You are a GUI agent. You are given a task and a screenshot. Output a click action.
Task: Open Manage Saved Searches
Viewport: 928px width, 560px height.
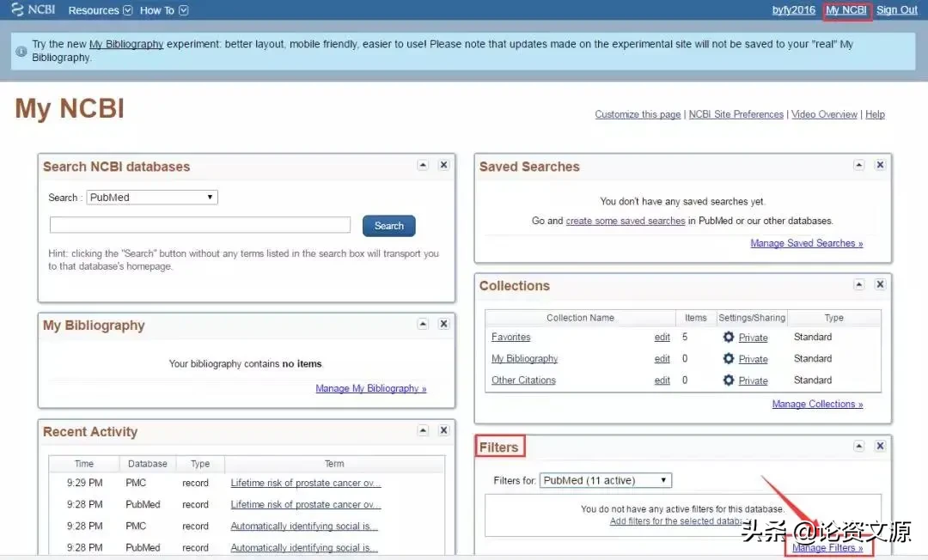pos(807,244)
